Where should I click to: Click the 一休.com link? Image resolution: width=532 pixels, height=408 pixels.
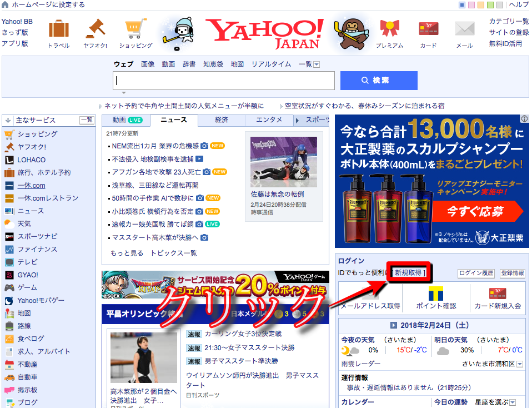[31, 186]
